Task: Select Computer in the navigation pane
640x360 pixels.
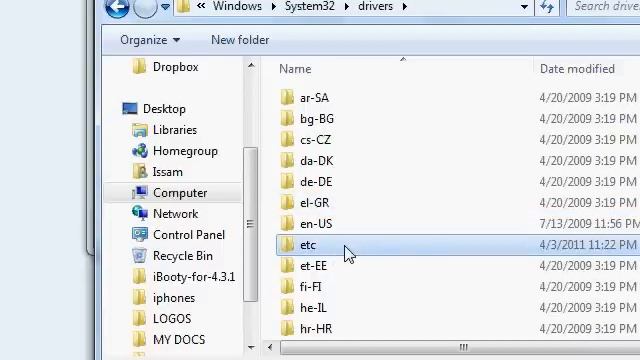Action: click(x=180, y=193)
